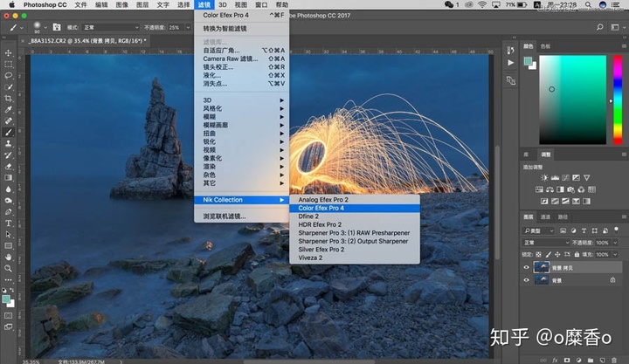
Task: Pick a color in the color field
Action: pyautogui.click(x=573, y=100)
